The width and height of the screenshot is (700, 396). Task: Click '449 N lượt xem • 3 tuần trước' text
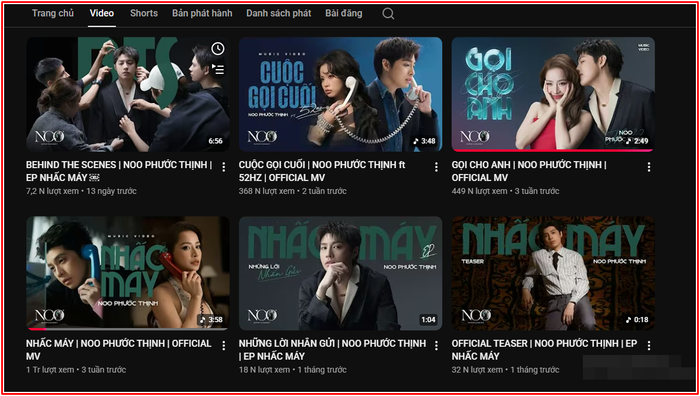505,191
